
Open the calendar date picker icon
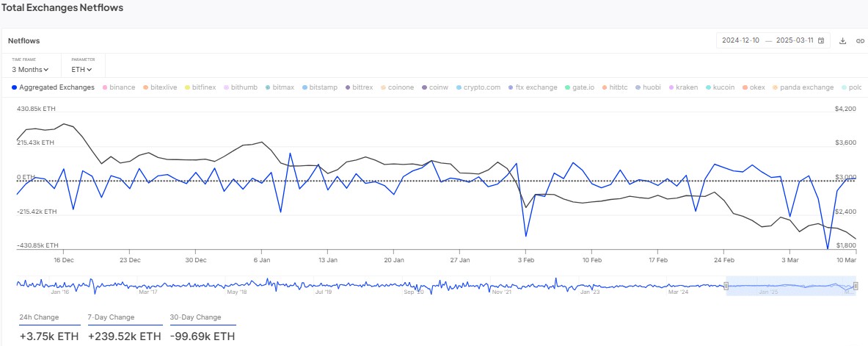click(821, 41)
